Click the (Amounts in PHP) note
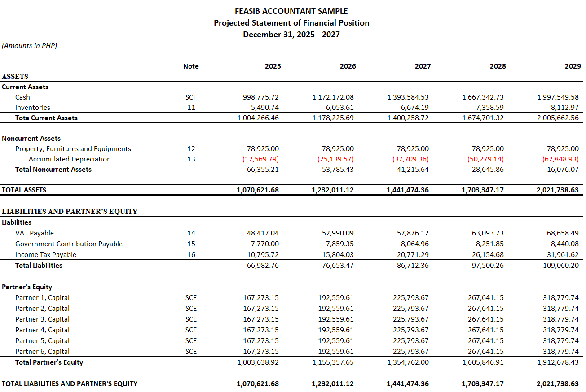Screen dimensions: 586x392 point(30,45)
